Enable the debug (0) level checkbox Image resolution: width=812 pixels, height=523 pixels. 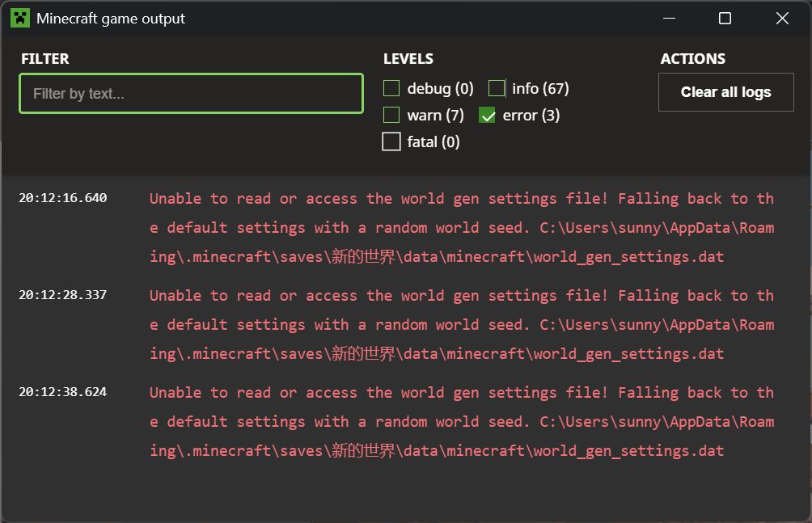391,89
